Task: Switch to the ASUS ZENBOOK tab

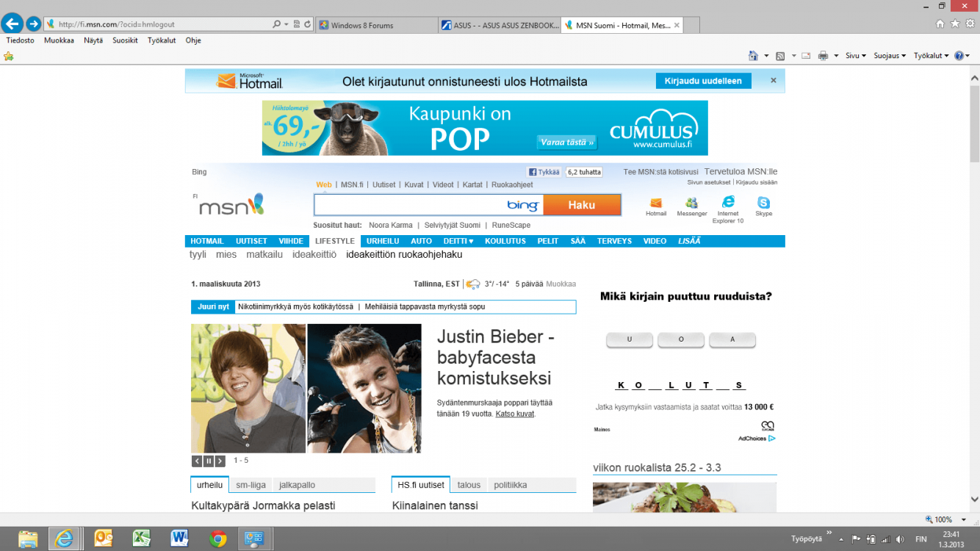Action: click(499, 25)
